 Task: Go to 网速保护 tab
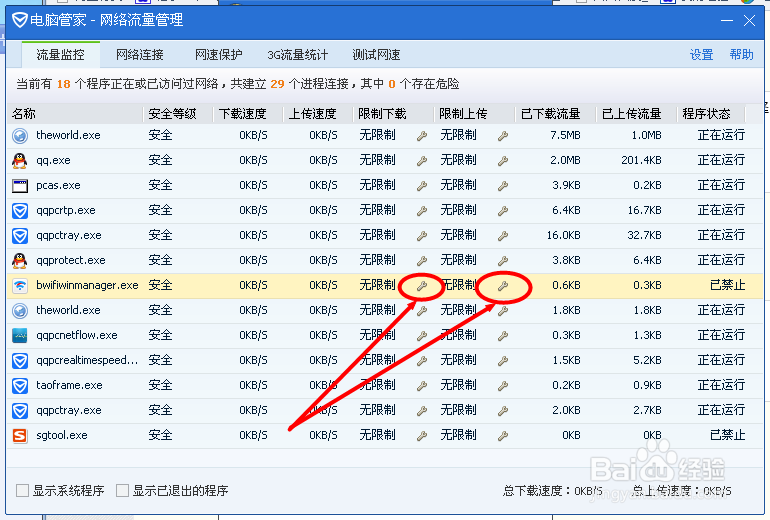coord(219,55)
